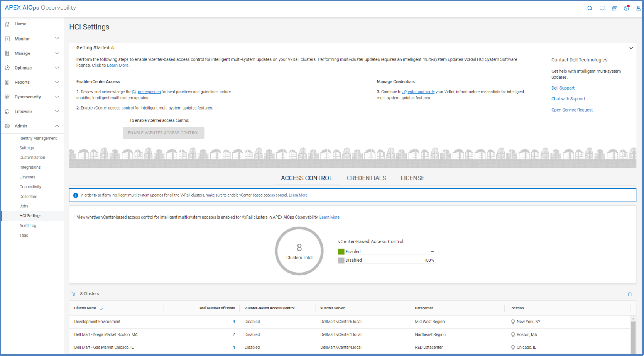The height and width of the screenshot is (356, 644).
Task: Click the green Enabled legend swatch
Action: [341, 252]
